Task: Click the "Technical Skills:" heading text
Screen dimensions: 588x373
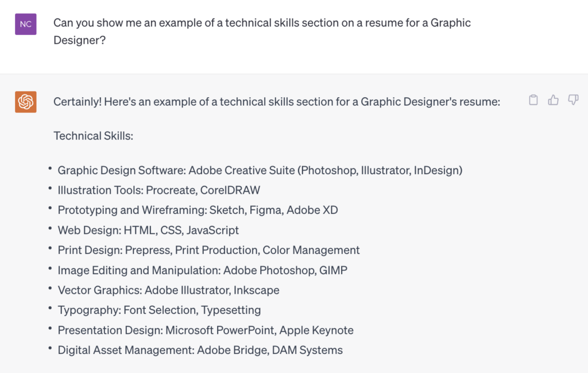Action: click(x=93, y=136)
